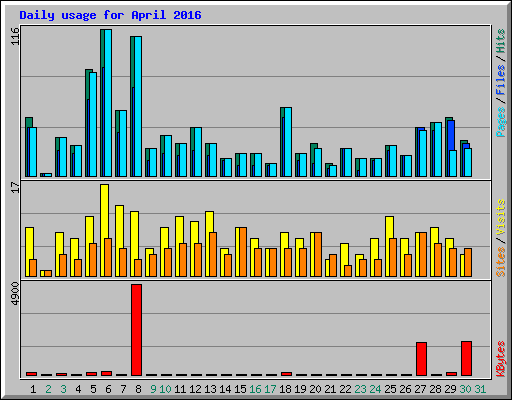
Task: Click the 116 hits axis label
Action: click(x=15, y=36)
